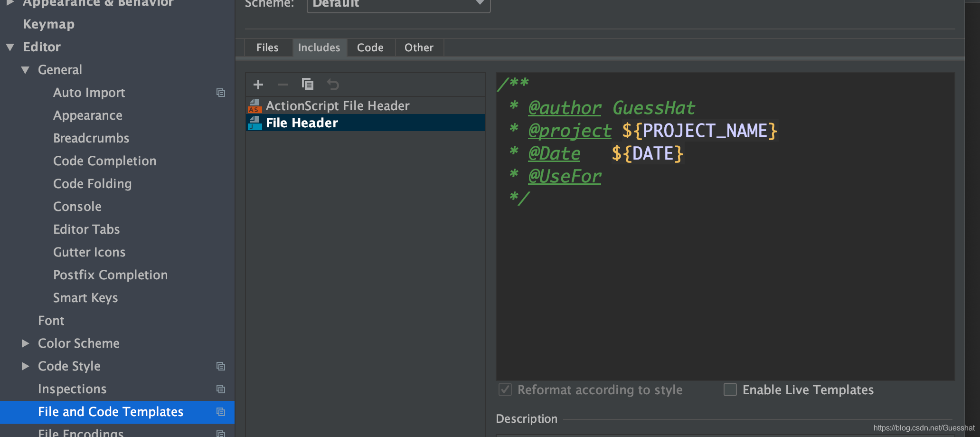Click the project-level icon beside Code Style

click(221, 366)
